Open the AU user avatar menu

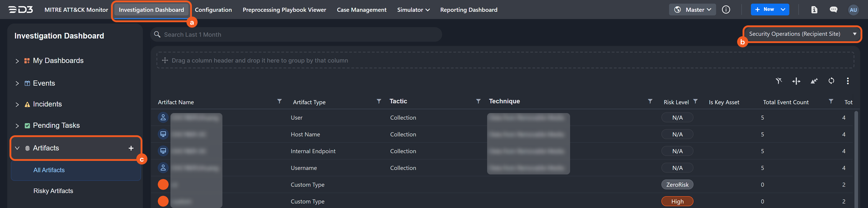pyautogui.click(x=853, y=10)
